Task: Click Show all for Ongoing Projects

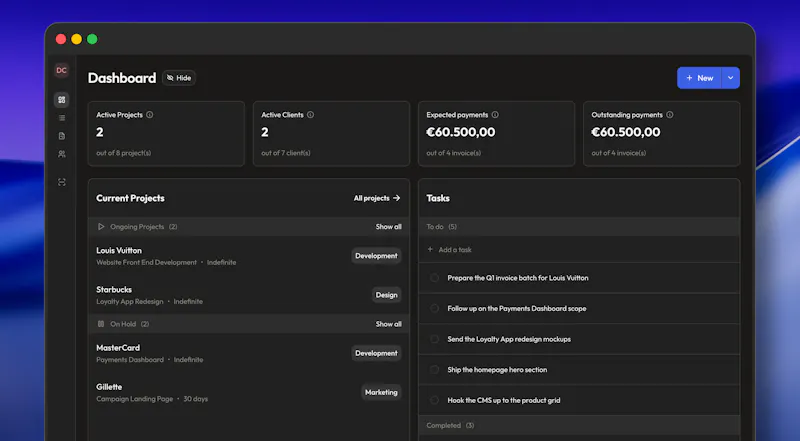Action: point(389,227)
